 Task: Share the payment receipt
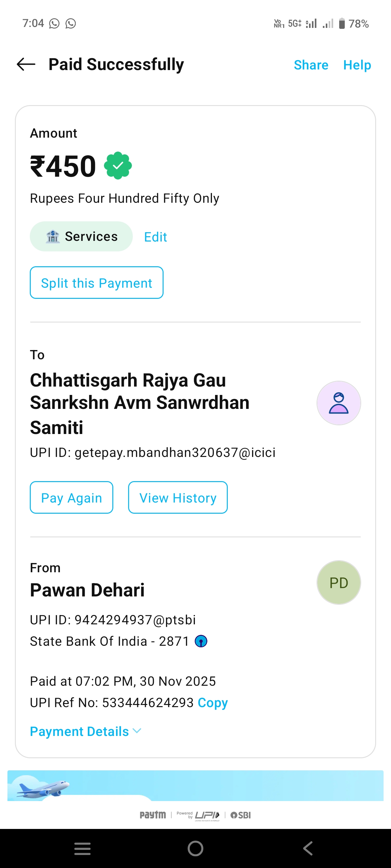point(311,65)
